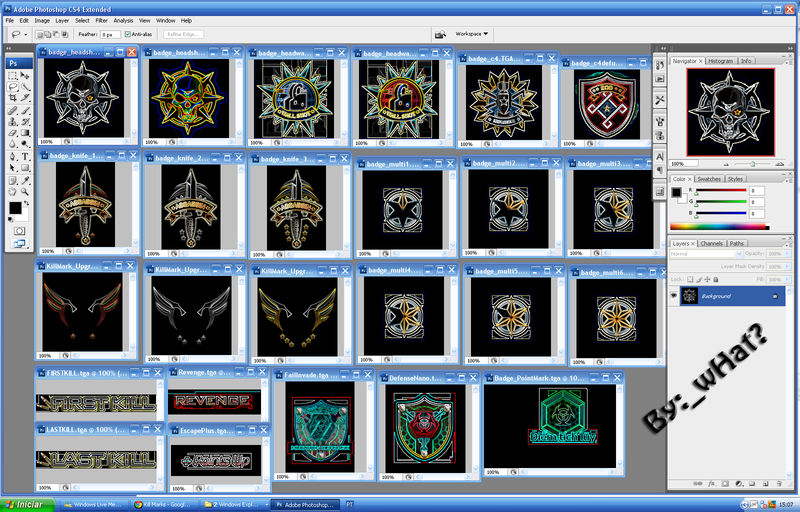Open the Opacity slider arrow
This screenshot has width=800, height=512.
click(x=786, y=253)
